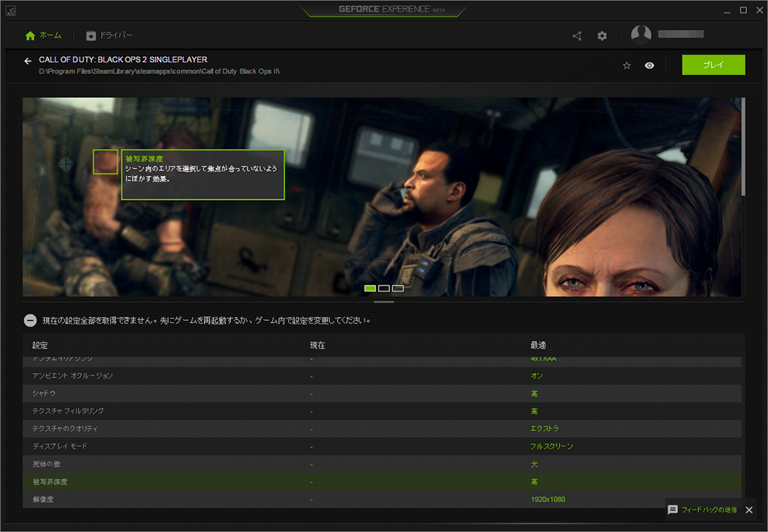The image size is (768, 532).
Task: Click the highlighted depth of field marker square
Action: pos(105,161)
